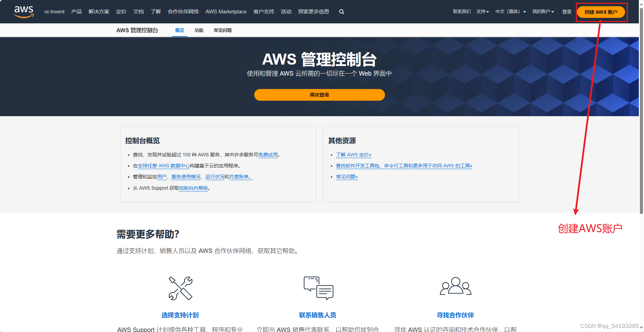The image size is (644, 332).
Task: Click the 其他资源 heading
Action: pyautogui.click(x=342, y=141)
